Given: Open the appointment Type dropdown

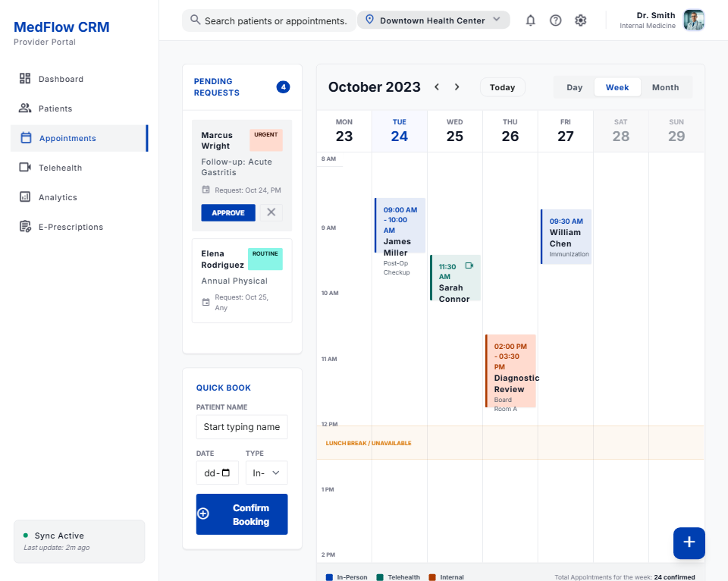Looking at the screenshot, I should click(x=266, y=473).
